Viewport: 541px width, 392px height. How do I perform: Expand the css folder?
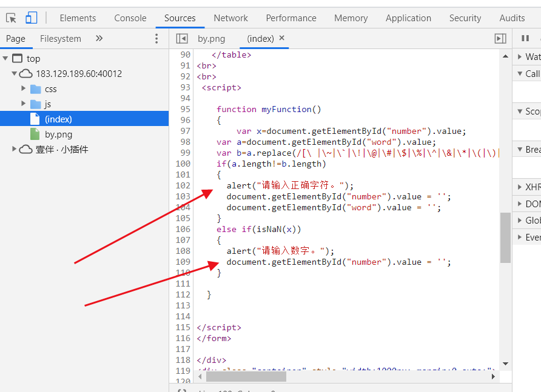coord(24,88)
